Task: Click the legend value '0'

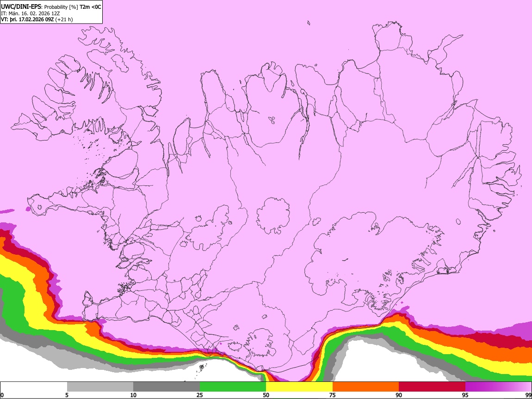Action: 2,395
